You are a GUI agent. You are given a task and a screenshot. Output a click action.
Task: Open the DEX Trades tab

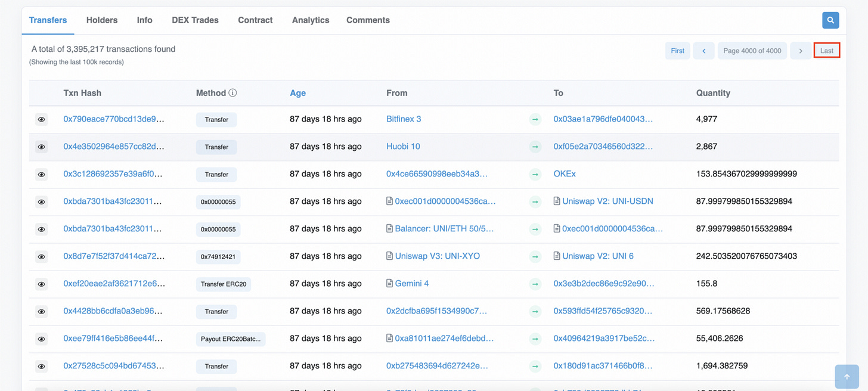click(195, 20)
